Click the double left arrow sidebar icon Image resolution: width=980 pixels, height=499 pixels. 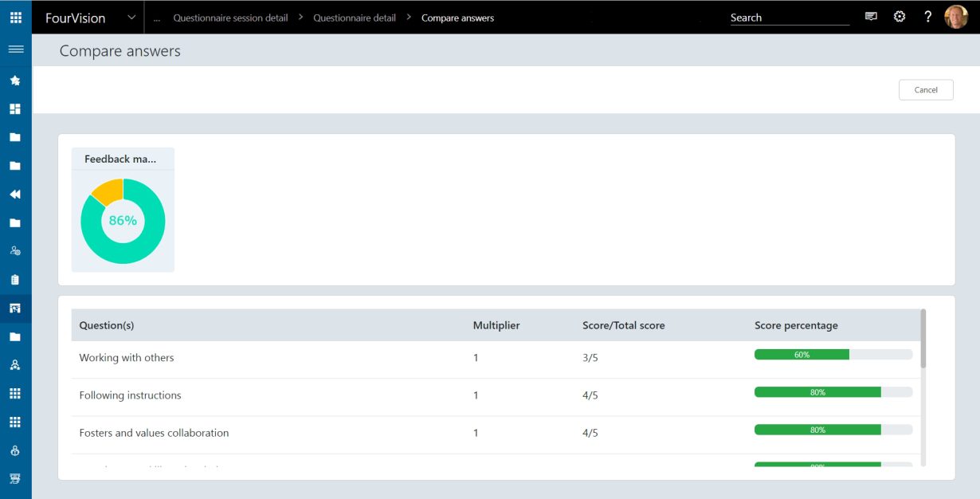(15, 194)
